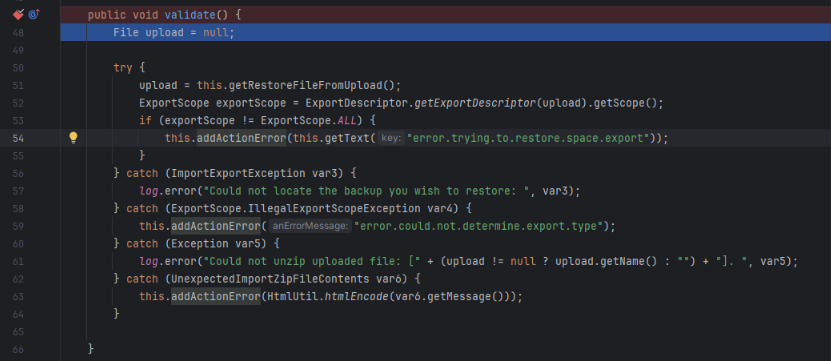Click the validate method name

(x=190, y=15)
